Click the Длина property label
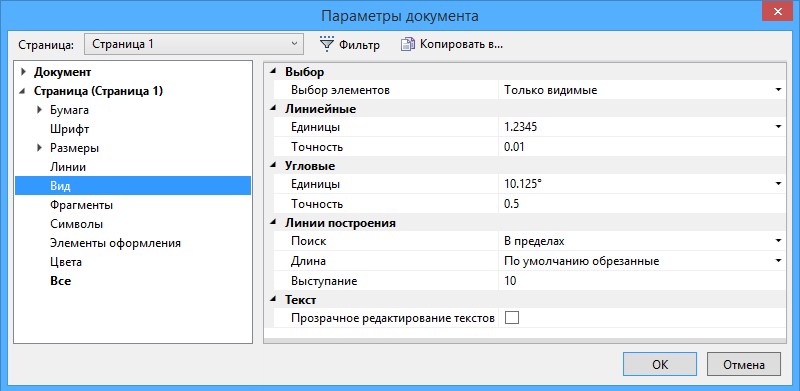This screenshot has width=800, height=391. click(x=308, y=261)
